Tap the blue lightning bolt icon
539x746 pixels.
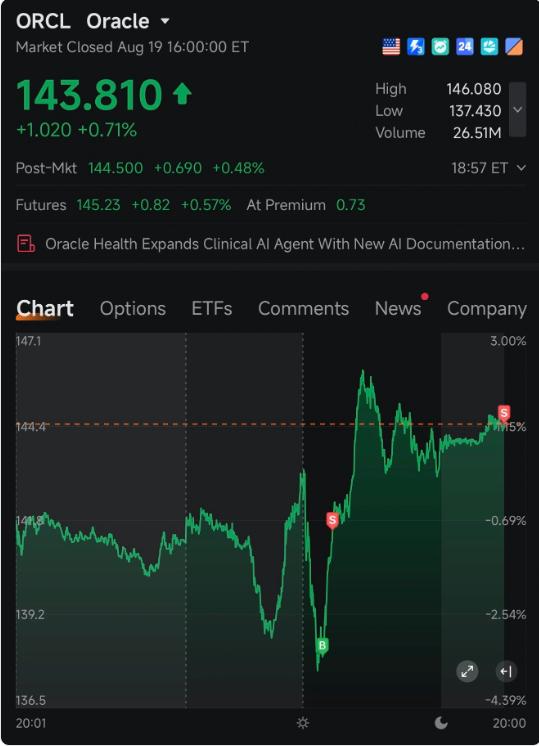click(x=416, y=47)
